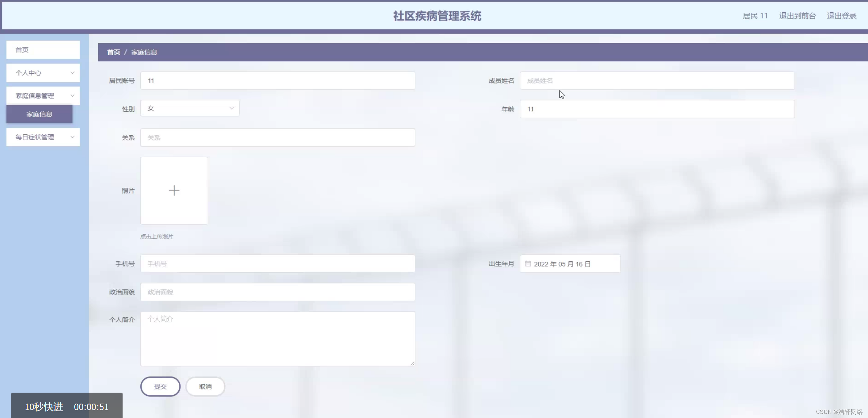Click 首页 in the breadcrumb trail
The width and height of the screenshot is (868, 418).
click(113, 52)
